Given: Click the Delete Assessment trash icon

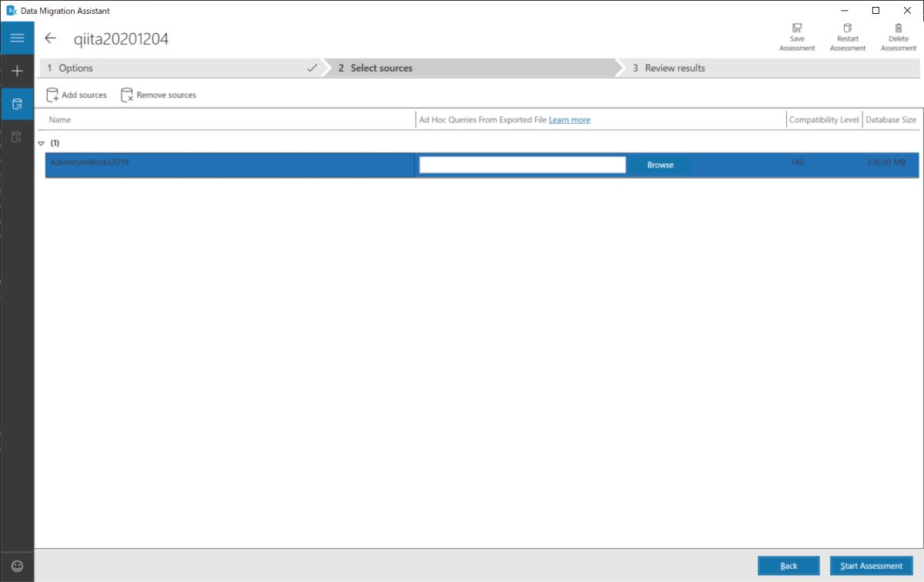Looking at the screenshot, I should click(x=899, y=37).
